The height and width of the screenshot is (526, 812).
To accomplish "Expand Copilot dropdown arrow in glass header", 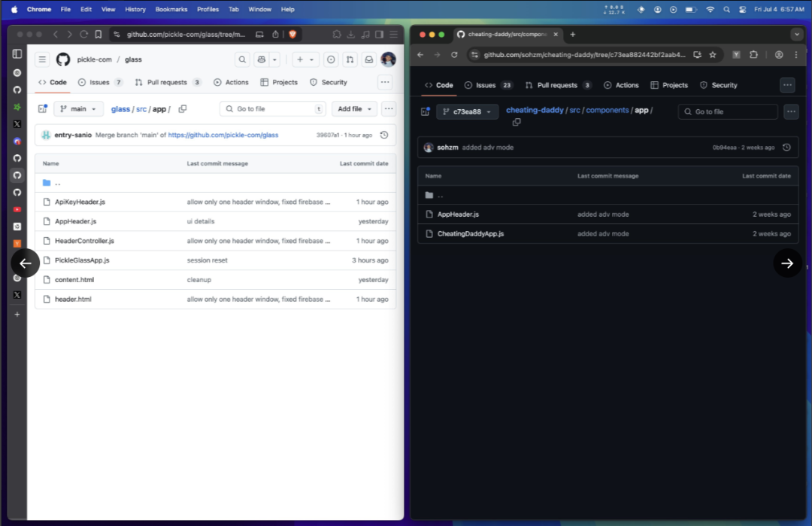I will pos(275,59).
